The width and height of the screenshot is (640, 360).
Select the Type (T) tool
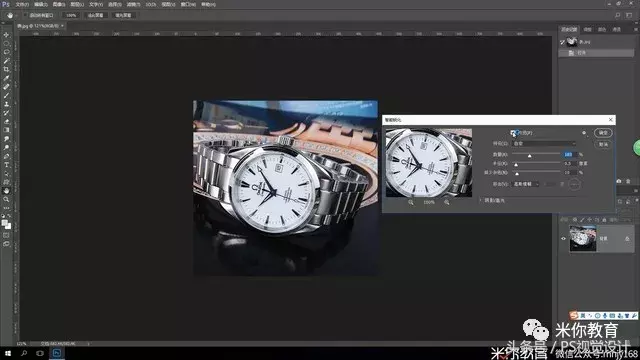tap(7, 165)
